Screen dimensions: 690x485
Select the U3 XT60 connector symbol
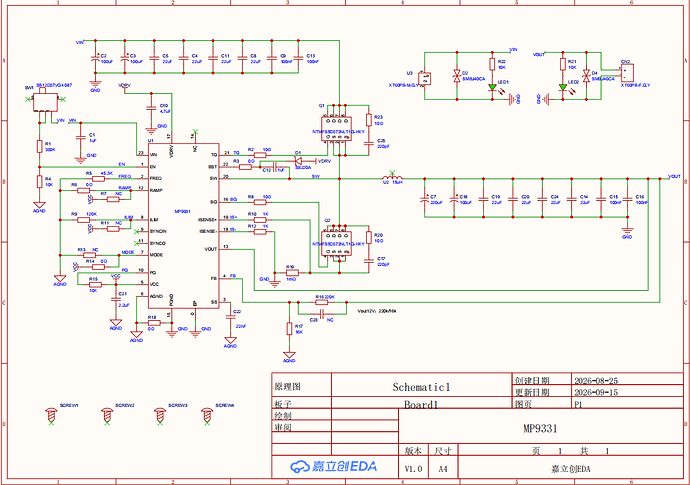point(424,78)
